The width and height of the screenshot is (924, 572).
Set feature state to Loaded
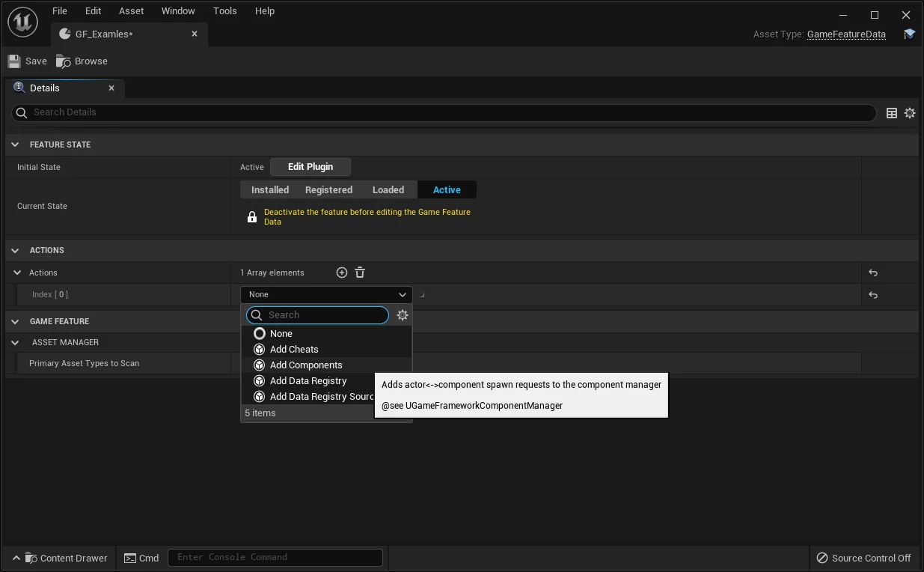click(x=388, y=190)
